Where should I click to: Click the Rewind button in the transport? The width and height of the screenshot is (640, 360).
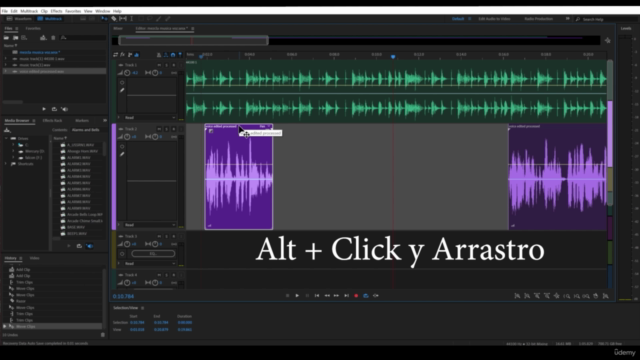pyautogui.click(x=327, y=296)
